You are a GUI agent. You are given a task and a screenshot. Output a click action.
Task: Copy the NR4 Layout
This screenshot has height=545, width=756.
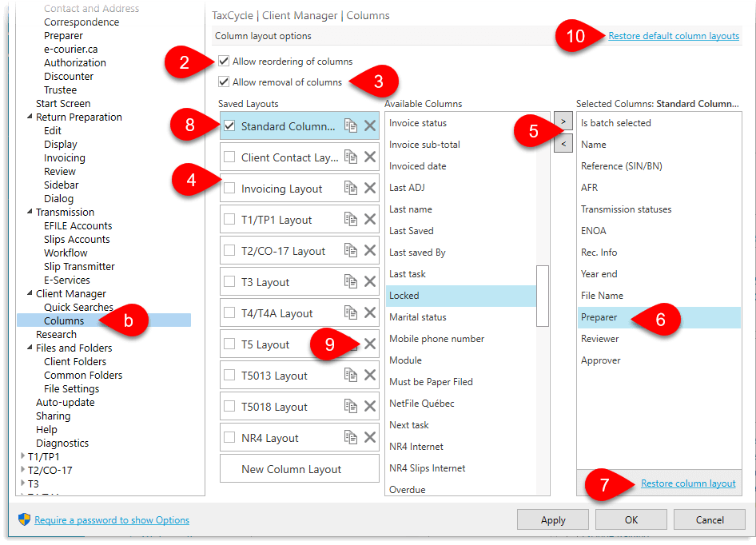(x=351, y=437)
